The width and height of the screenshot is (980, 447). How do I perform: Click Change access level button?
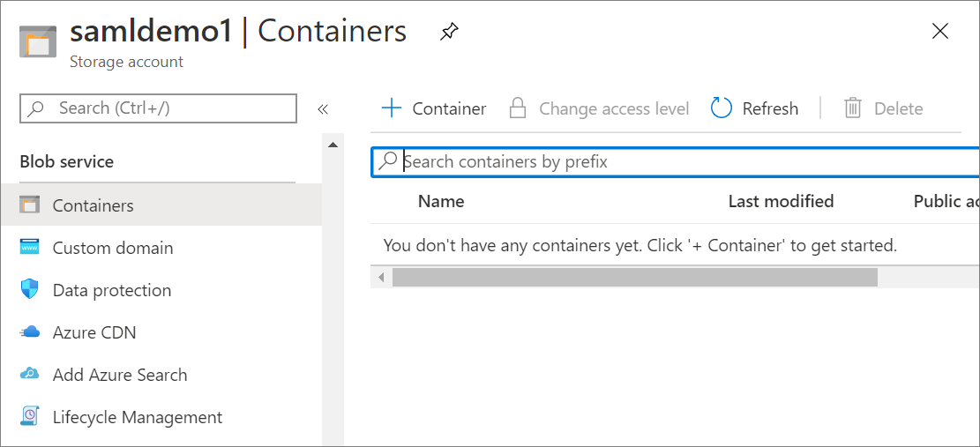pos(599,108)
